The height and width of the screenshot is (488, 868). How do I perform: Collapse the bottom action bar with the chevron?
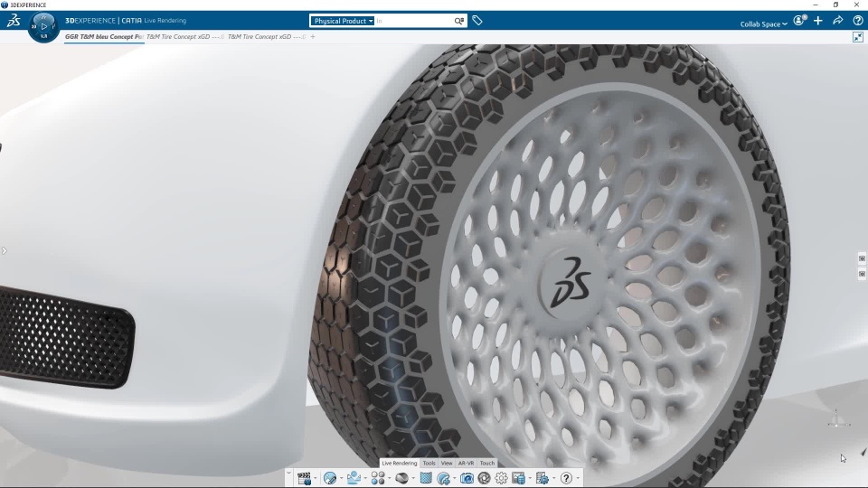click(289, 473)
